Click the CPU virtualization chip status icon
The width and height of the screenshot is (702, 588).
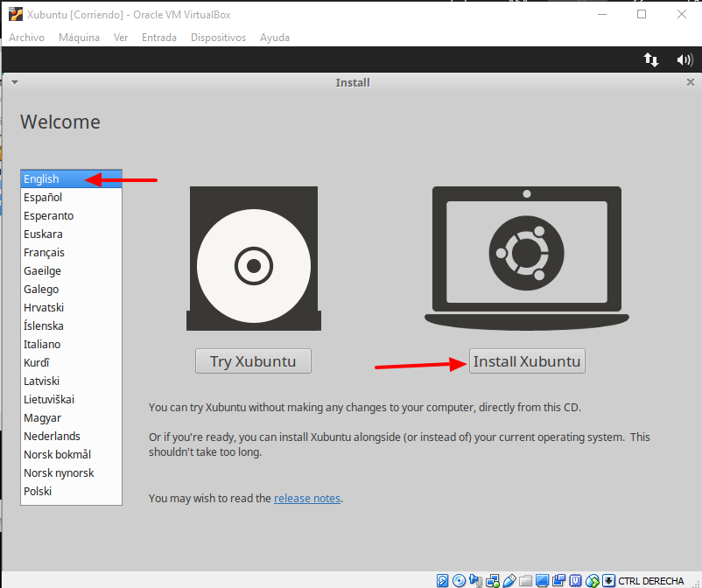coord(575,581)
